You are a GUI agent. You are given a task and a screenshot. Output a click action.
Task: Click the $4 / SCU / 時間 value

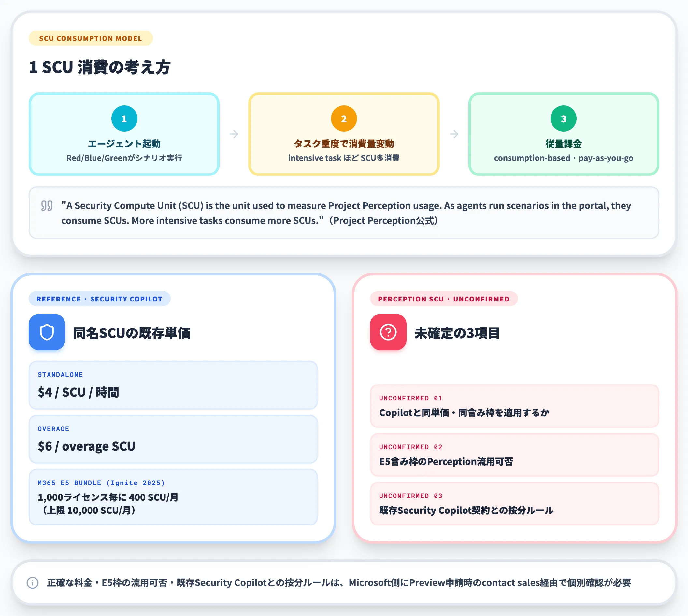78,392
